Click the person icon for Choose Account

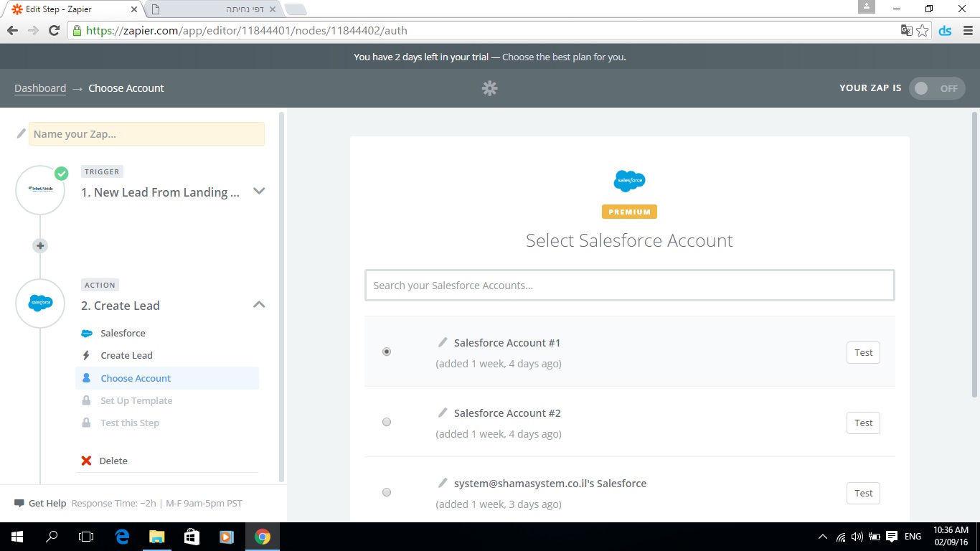86,378
